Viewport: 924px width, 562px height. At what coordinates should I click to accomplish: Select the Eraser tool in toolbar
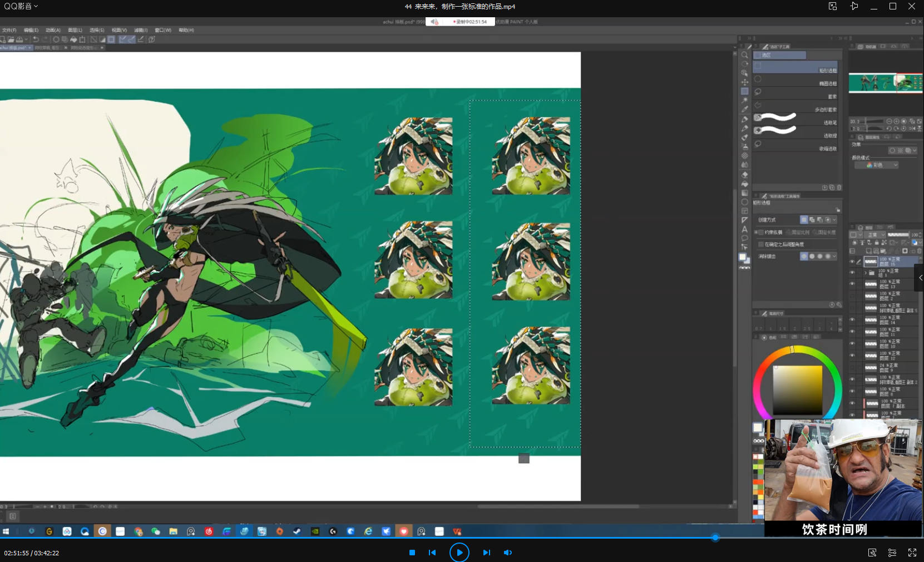(x=744, y=174)
